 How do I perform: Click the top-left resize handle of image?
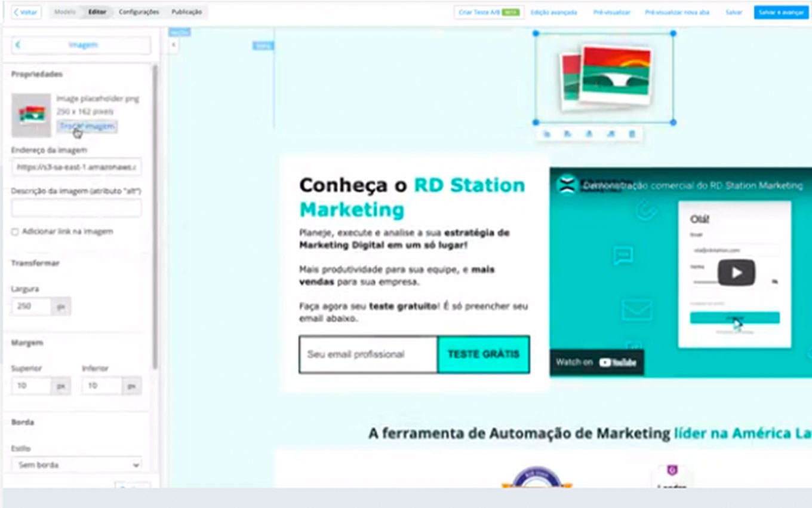[x=536, y=33]
